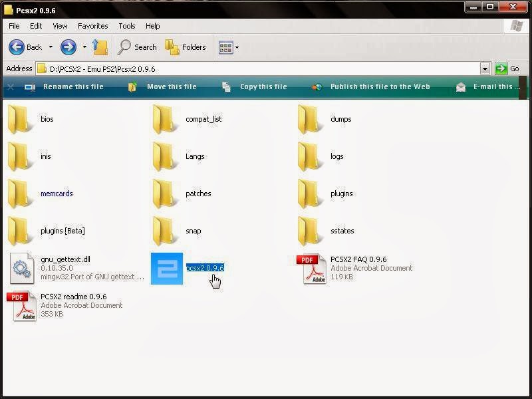Select the snap folder icon
Image resolution: width=532 pixels, height=399 pixels.
[x=165, y=231]
